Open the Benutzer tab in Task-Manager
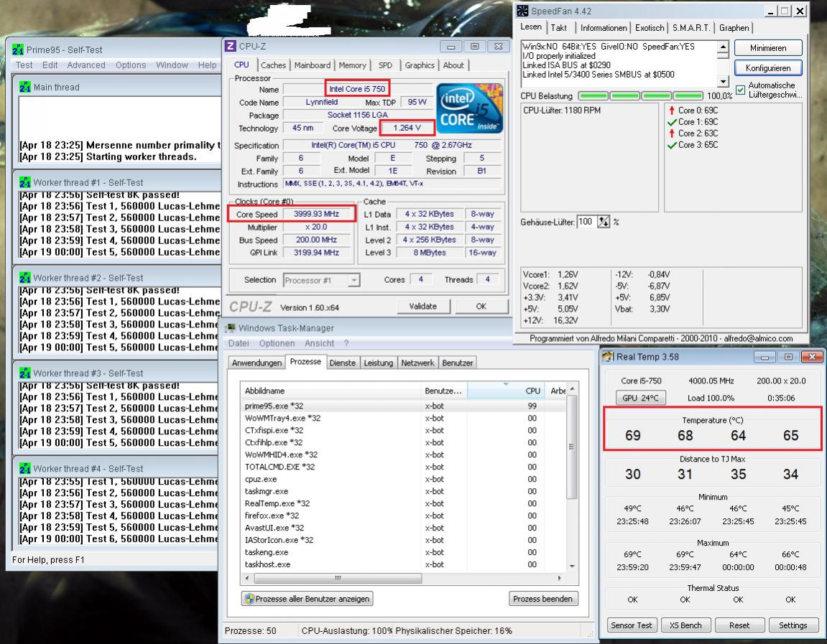 point(457,363)
